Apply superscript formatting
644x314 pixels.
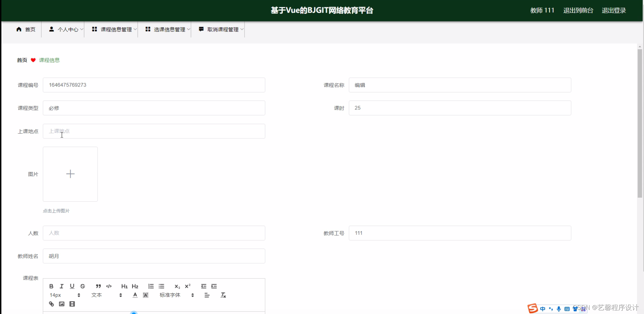click(x=187, y=286)
